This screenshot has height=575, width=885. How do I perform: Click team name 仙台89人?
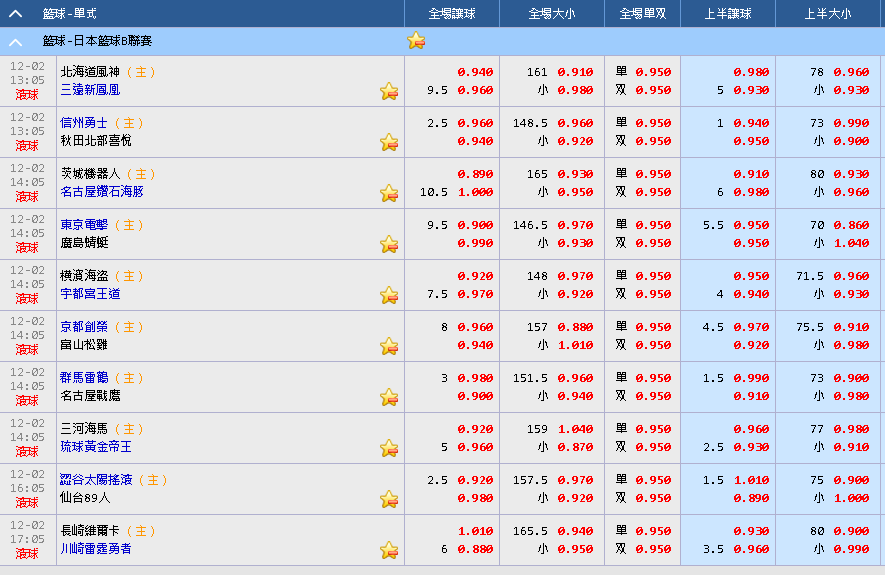pyautogui.click(x=85, y=498)
